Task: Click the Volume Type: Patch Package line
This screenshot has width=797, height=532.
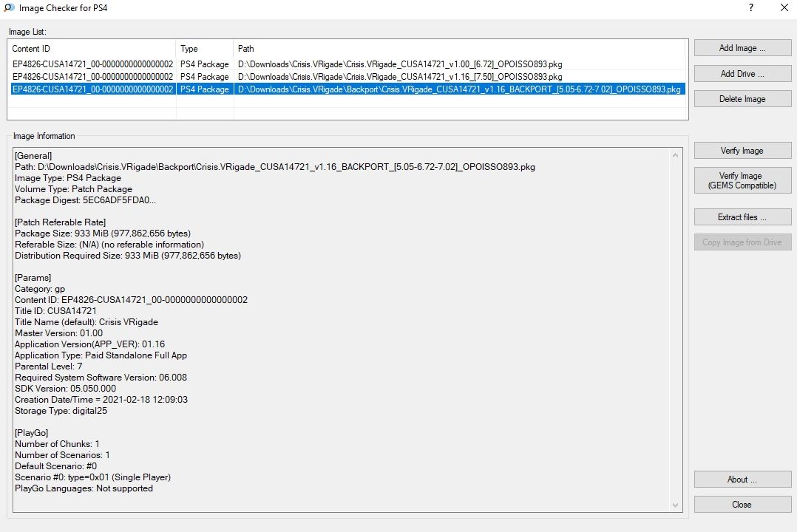Action: pos(74,189)
